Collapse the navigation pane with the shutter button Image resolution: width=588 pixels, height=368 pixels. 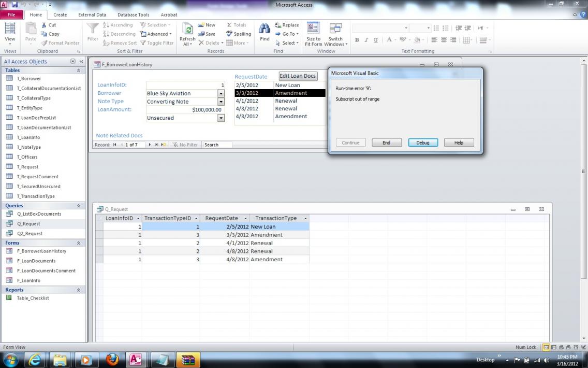coord(81,62)
